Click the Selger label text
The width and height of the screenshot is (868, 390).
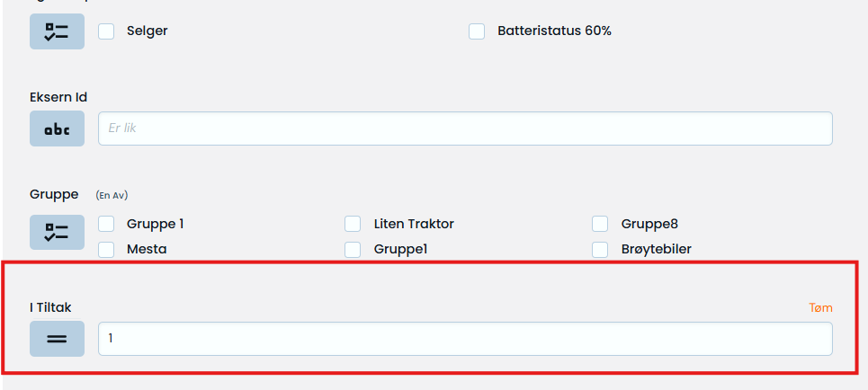[x=147, y=31]
